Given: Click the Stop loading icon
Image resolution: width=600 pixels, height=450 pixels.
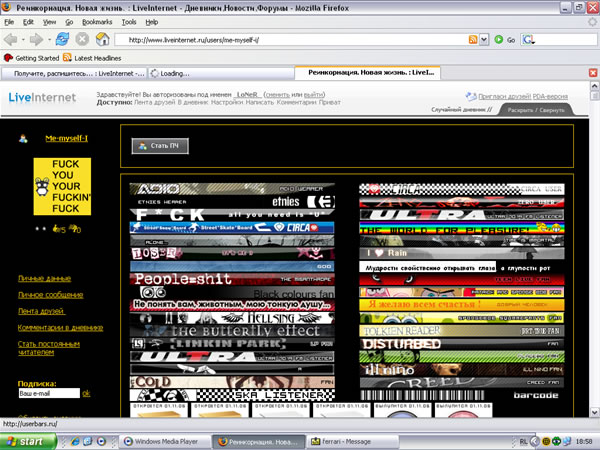Looking at the screenshot, I should pos(82,39).
